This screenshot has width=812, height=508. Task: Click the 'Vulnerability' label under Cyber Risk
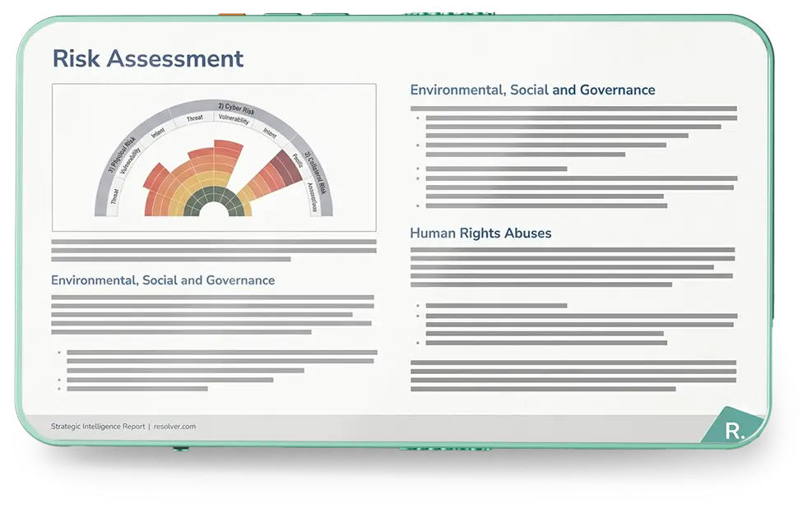[x=234, y=119]
